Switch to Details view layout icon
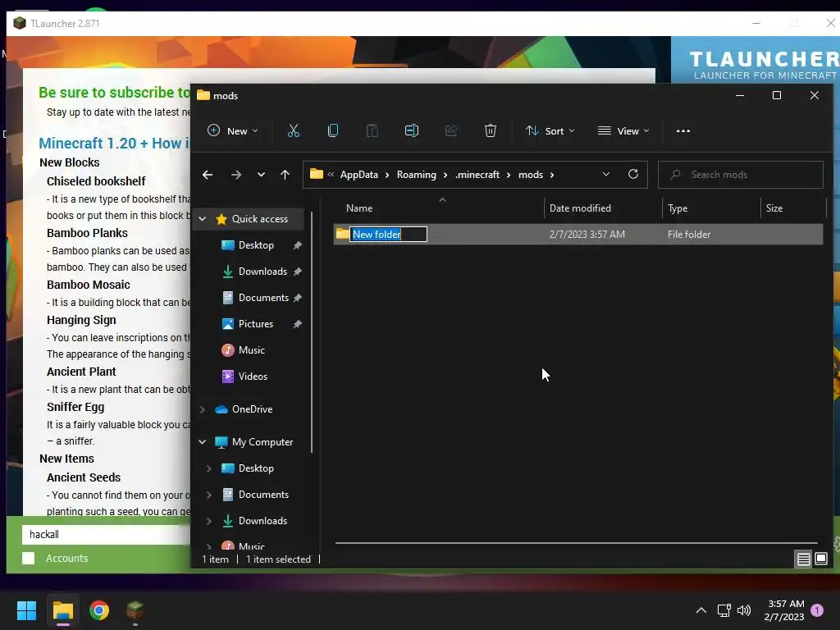840x630 pixels. pos(804,559)
